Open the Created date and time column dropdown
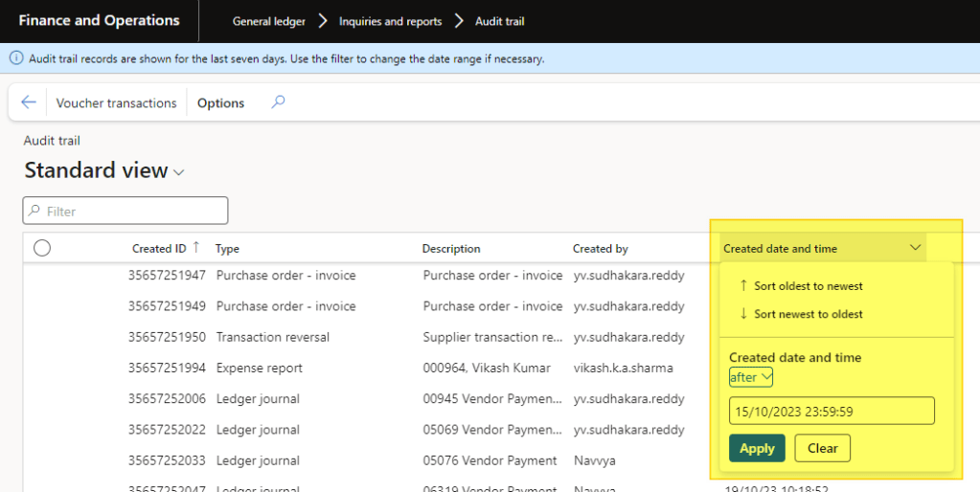Viewport: 980px width, 492px height. 916,248
